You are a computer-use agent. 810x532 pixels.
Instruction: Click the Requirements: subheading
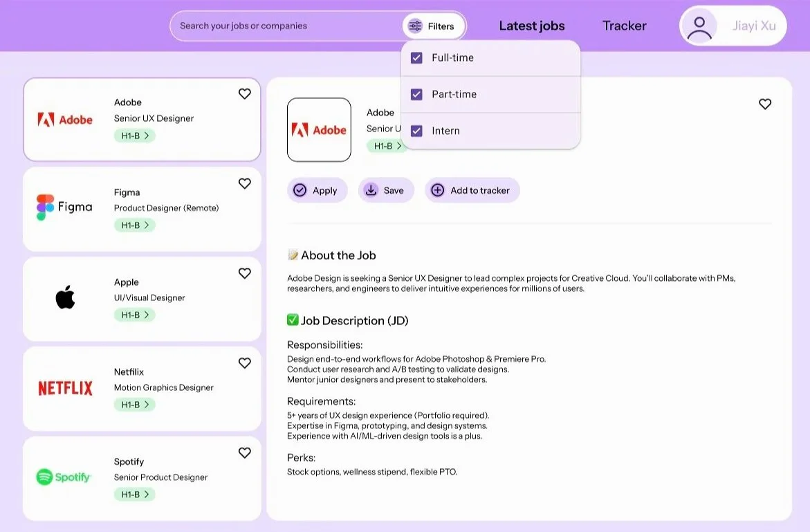[322, 401]
